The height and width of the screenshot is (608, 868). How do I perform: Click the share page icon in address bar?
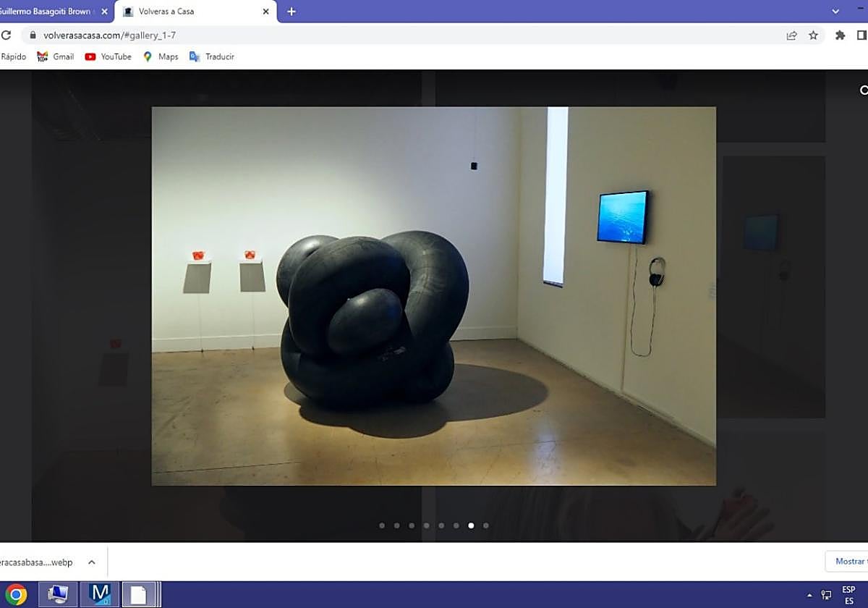pos(792,35)
